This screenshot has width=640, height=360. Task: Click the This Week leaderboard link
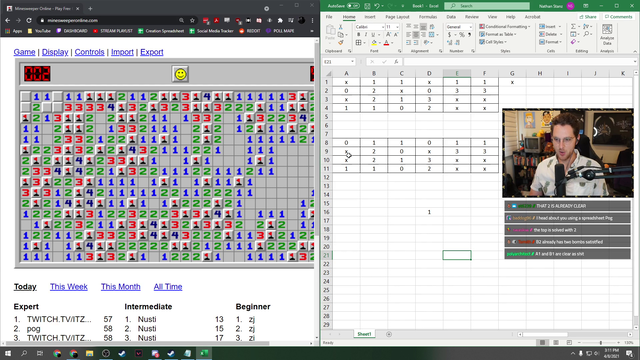(69, 287)
